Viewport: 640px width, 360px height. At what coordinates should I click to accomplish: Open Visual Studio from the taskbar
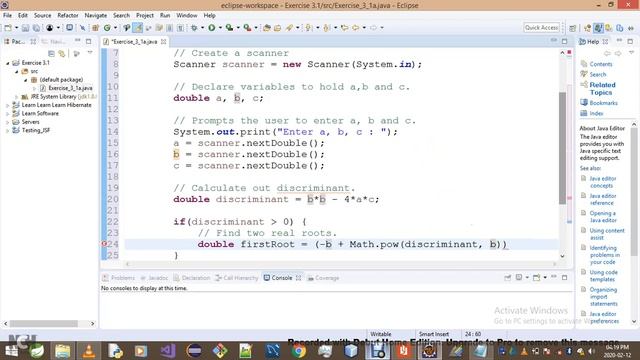(x=168, y=351)
